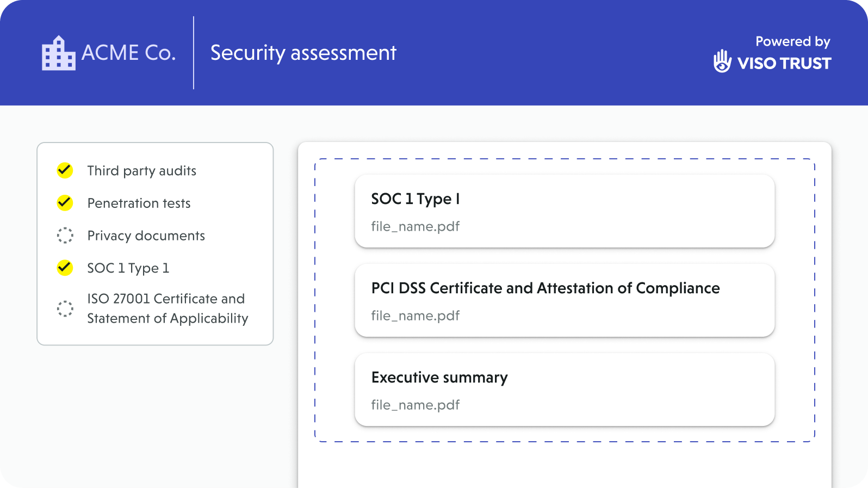Click file_name.pdf under SOC 1 Type I

click(415, 226)
